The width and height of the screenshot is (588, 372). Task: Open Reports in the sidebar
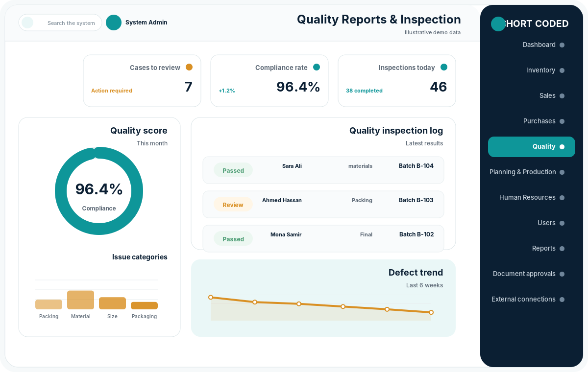(x=531, y=248)
